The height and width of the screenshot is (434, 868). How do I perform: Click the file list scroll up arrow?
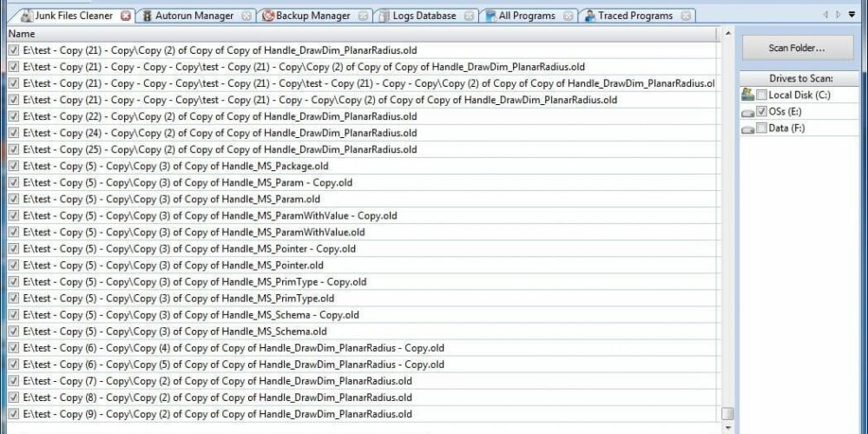(x=728, y=33)
